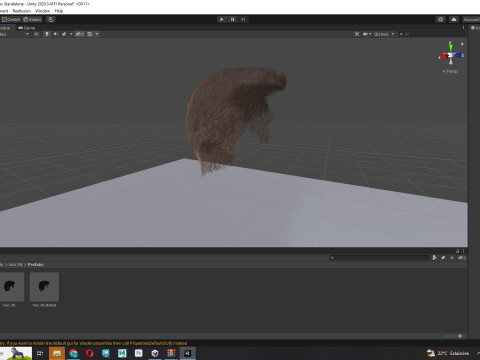Open WinRAR from the taskbar
The image size is (480, 360).
point(171,353)
